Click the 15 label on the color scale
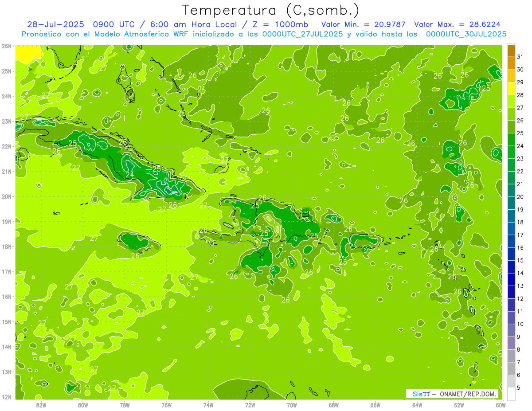This screenshot has height=411, width=532. 520,260
